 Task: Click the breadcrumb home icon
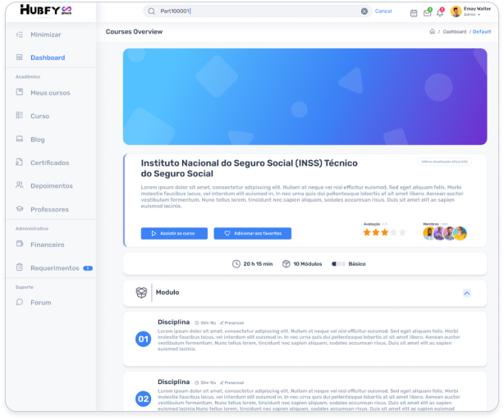click(433, 31)
